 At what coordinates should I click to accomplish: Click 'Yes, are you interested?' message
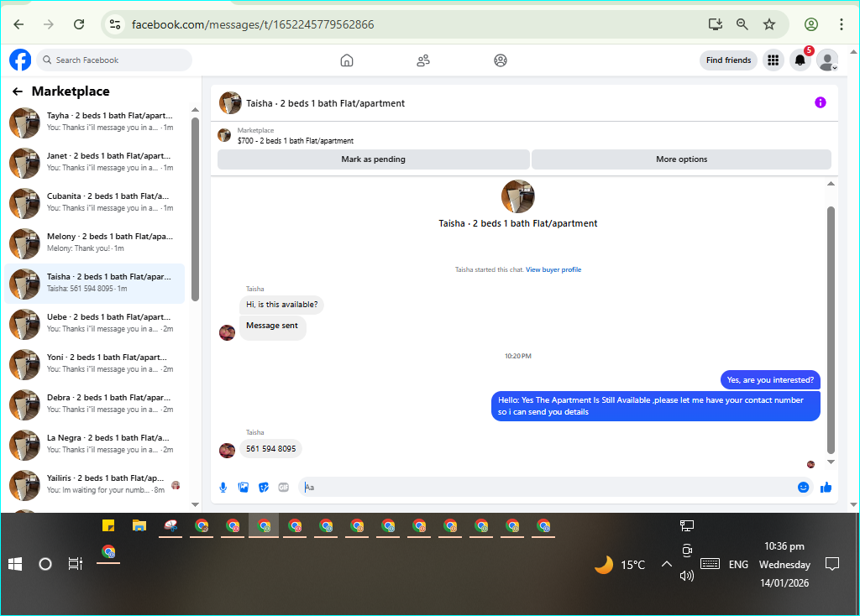770,380
